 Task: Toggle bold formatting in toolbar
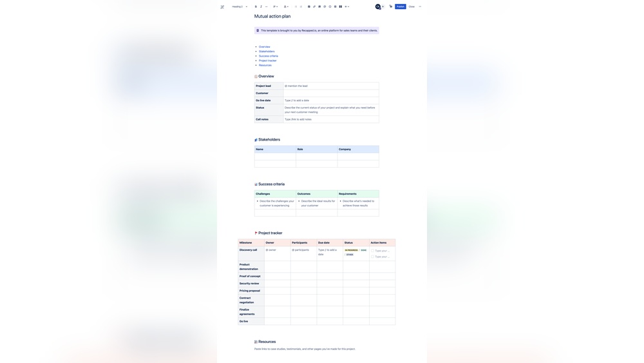pos(256,7)
